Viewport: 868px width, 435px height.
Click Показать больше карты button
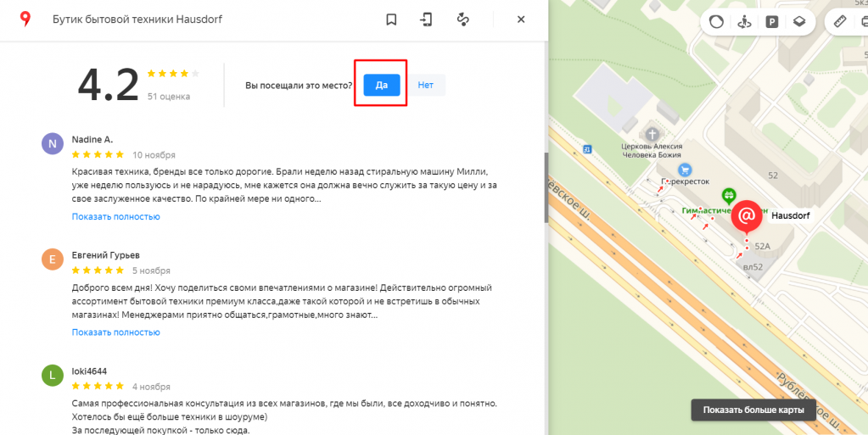click(x=753, y=410)
